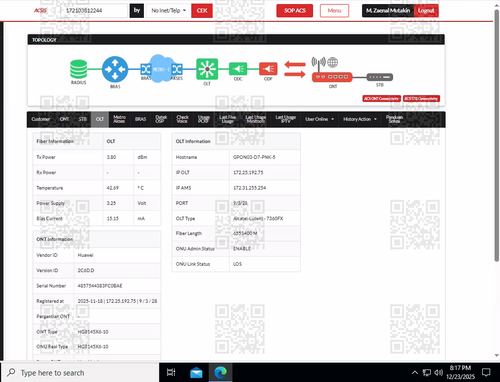Click the ONU Admin Status value ENABLE
Viewport: 500px width, 382px height.
(242, 249)
